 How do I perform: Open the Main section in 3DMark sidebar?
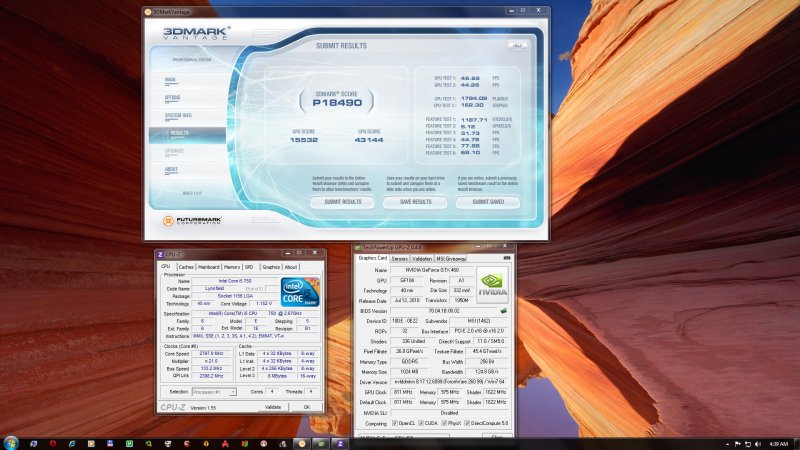tap(170, 80)
